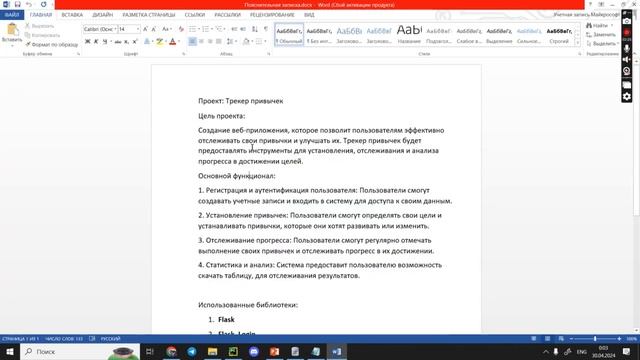The image size is (640, 360).
Task: Open PowerPoint from the taskbar
Action: point(274,351)
